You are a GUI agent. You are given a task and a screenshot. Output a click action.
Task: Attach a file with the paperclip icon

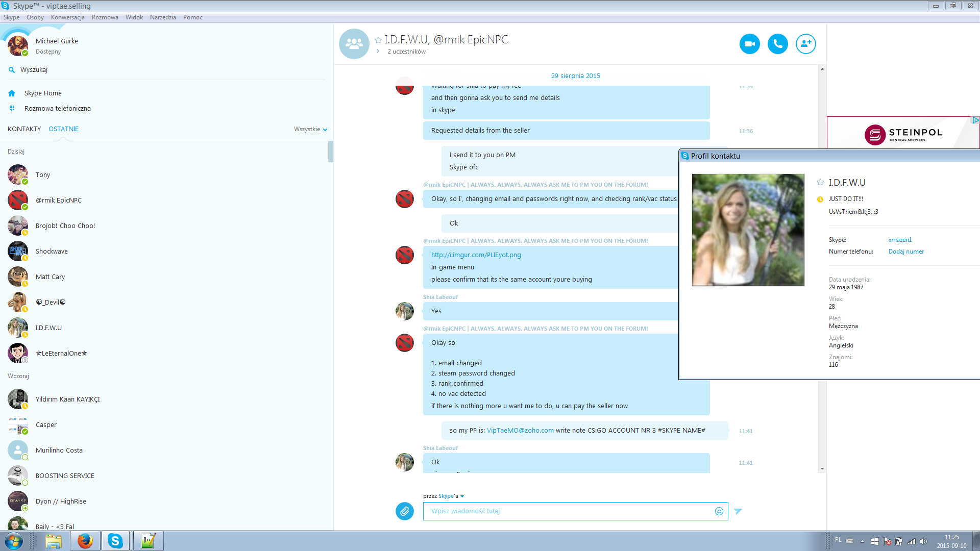coord(405,511)
